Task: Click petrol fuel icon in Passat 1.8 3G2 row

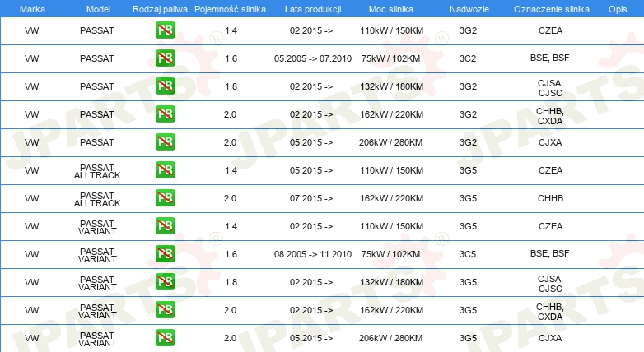Action: pos(165,86)
